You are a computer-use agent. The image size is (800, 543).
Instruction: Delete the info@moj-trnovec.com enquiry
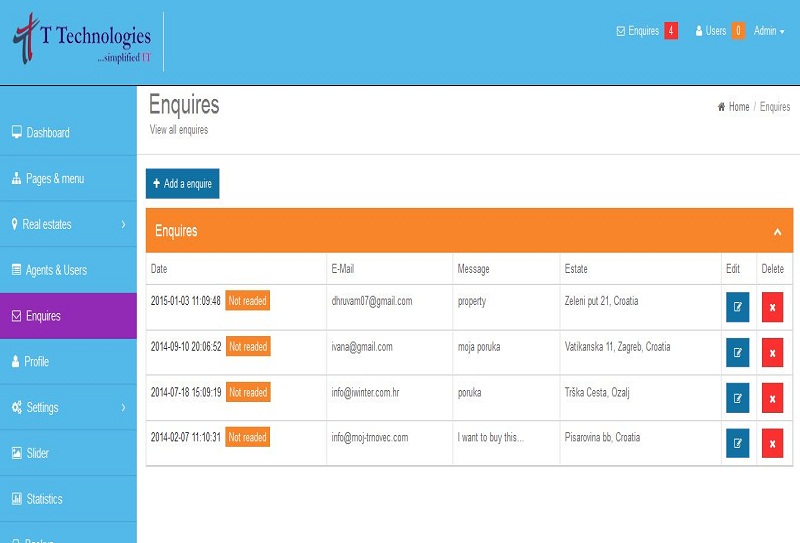(x=772, y=443)
